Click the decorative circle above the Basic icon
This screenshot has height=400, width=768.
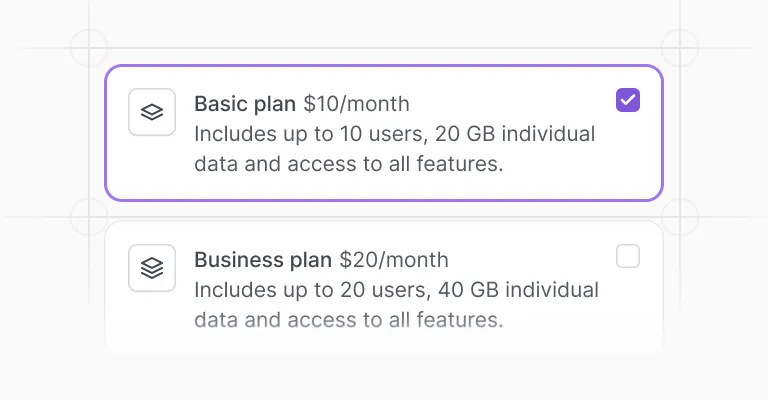pyautogui.click(x=89, y=48)
